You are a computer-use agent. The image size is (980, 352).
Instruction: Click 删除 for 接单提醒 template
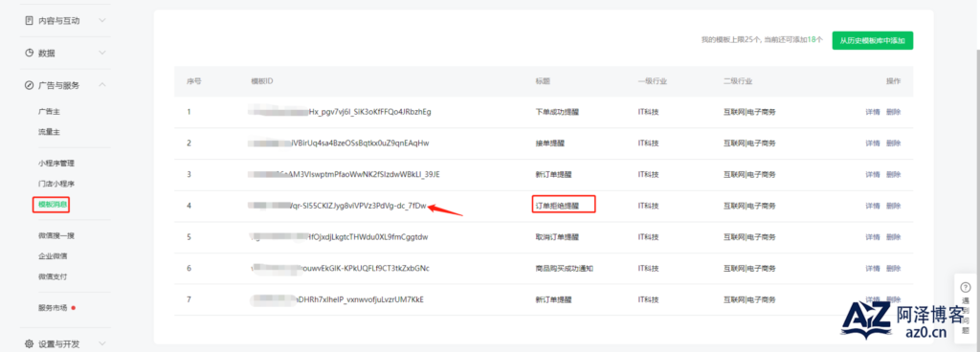894,143
